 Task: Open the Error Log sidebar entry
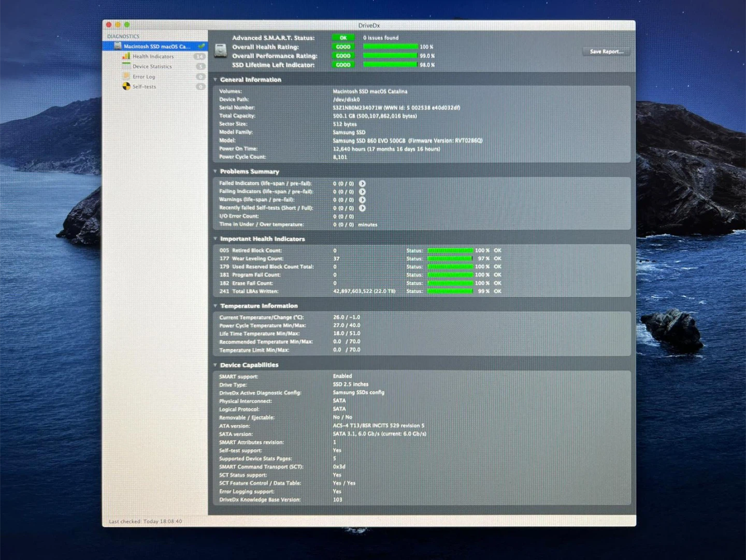(144, 77)
